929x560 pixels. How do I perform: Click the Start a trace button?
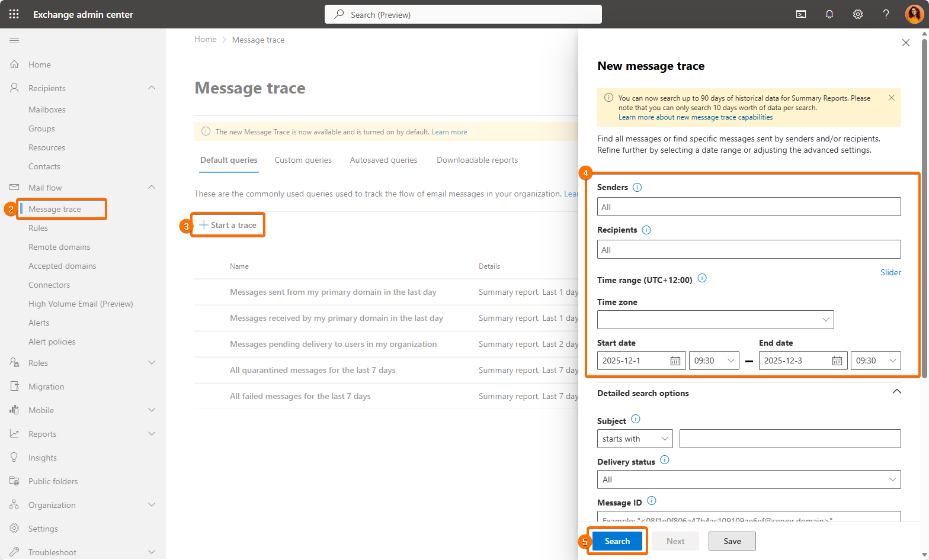tap(228, 225)
